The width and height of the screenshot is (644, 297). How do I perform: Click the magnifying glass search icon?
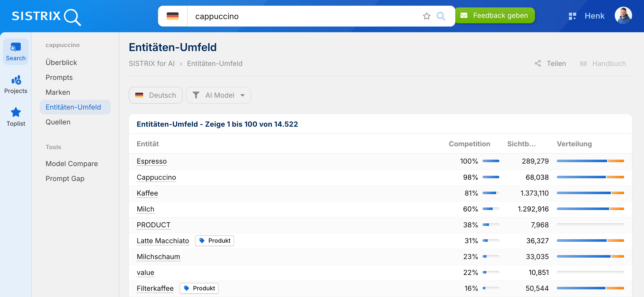[x=441, y=16]
